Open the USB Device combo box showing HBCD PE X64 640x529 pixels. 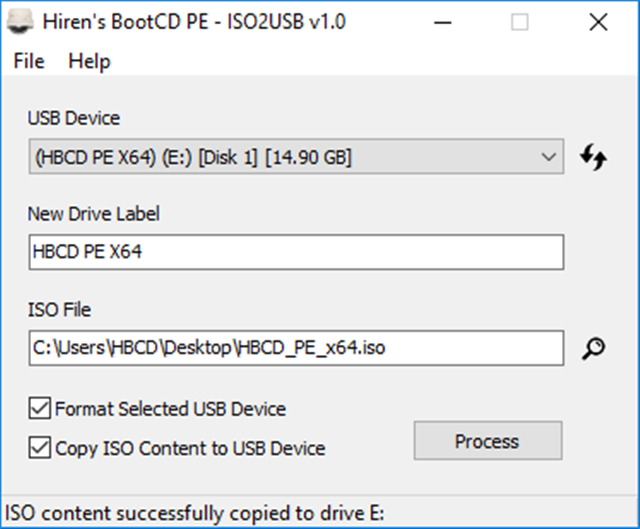(x=296, y=157)
